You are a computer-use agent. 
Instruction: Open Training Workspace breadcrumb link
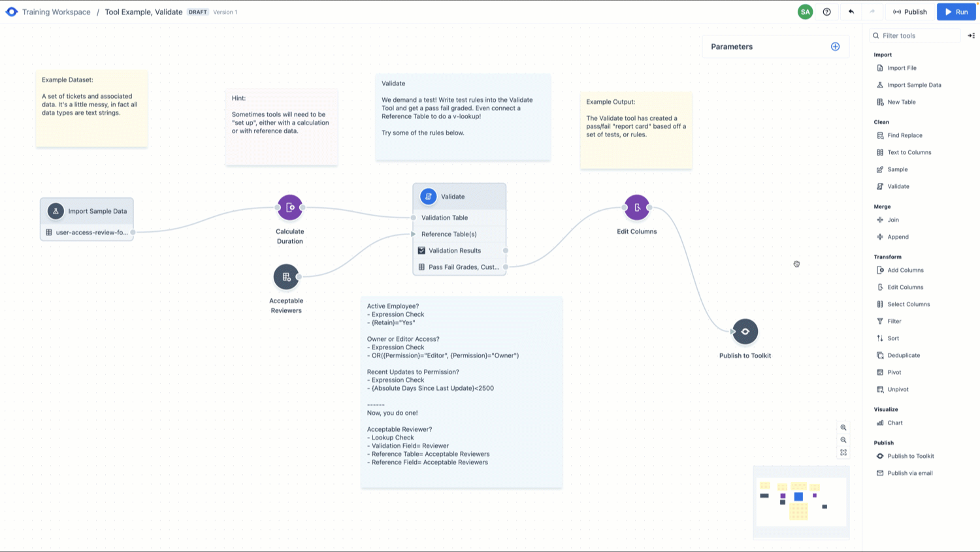56,12
